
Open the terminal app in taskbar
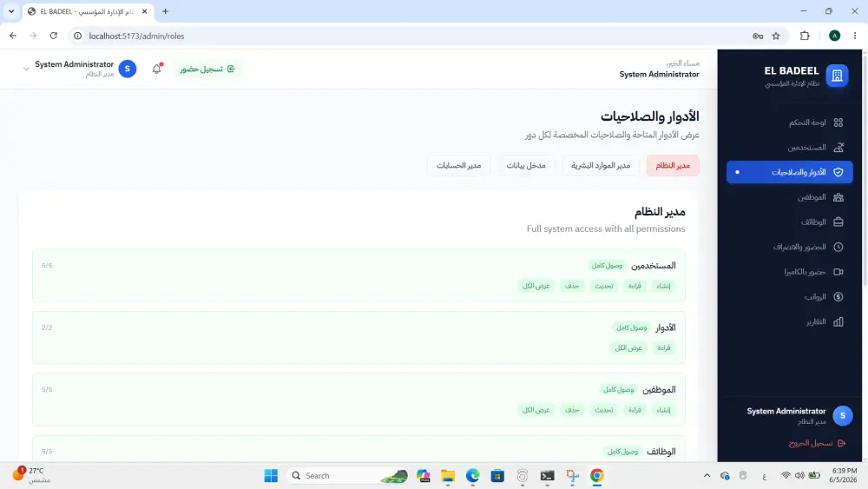[x=548, y=476]
